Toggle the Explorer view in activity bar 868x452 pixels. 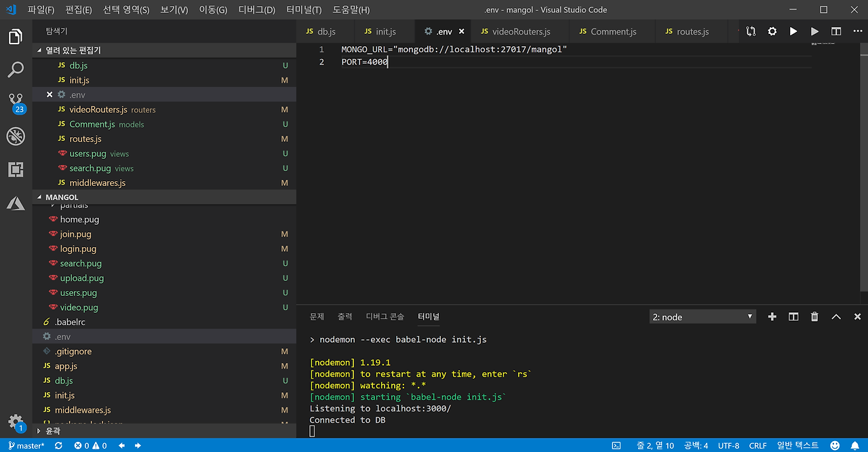pos(16,37)
